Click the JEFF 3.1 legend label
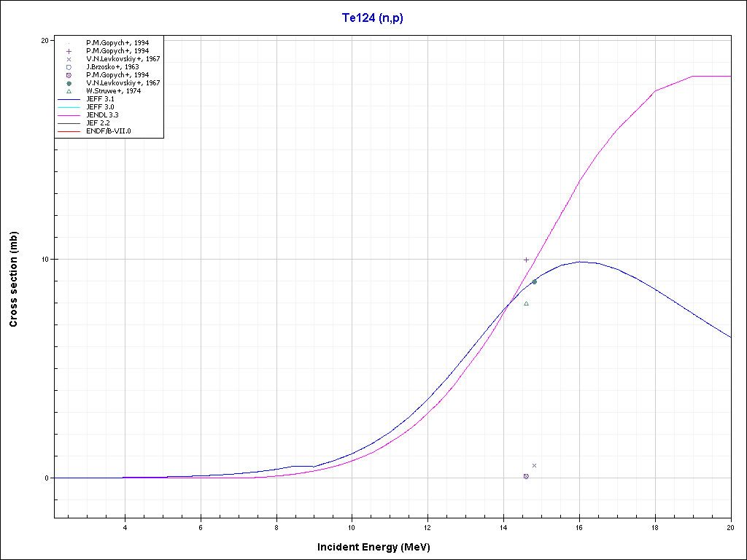Image resolution: width=747 pixels, height=560 pixels. 100,99
